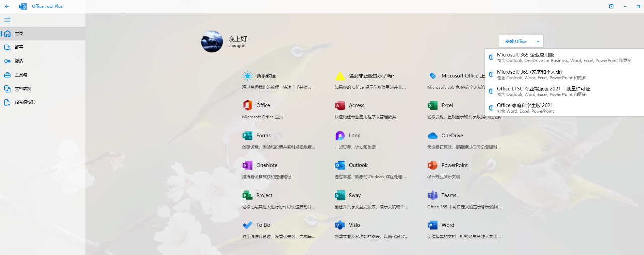Screen dimensions: 644x255
Task: Open the 新手教程 tutorial icon
Action: click(247, 76)
